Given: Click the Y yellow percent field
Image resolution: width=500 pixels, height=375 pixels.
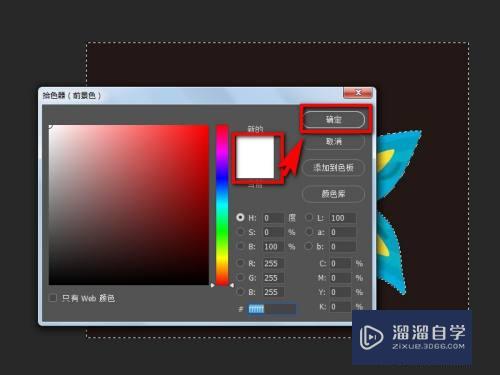Looking at the screenshot, I should [x=340, y=292].
